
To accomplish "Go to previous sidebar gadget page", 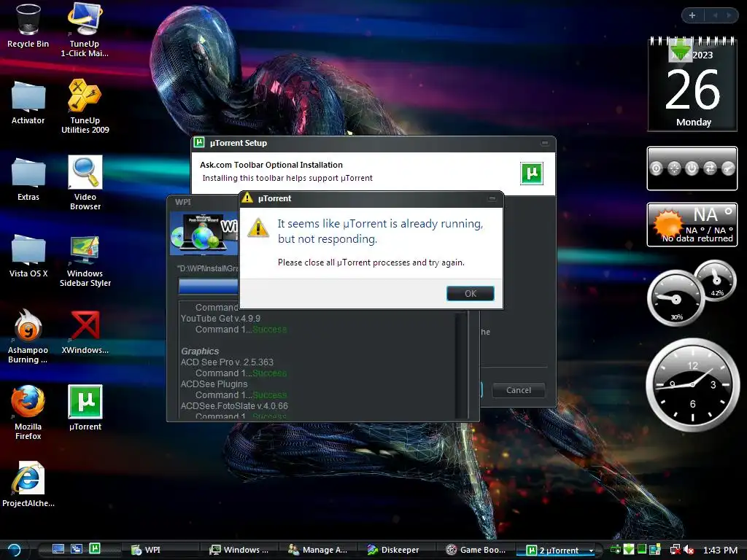I will coord(715,15).
